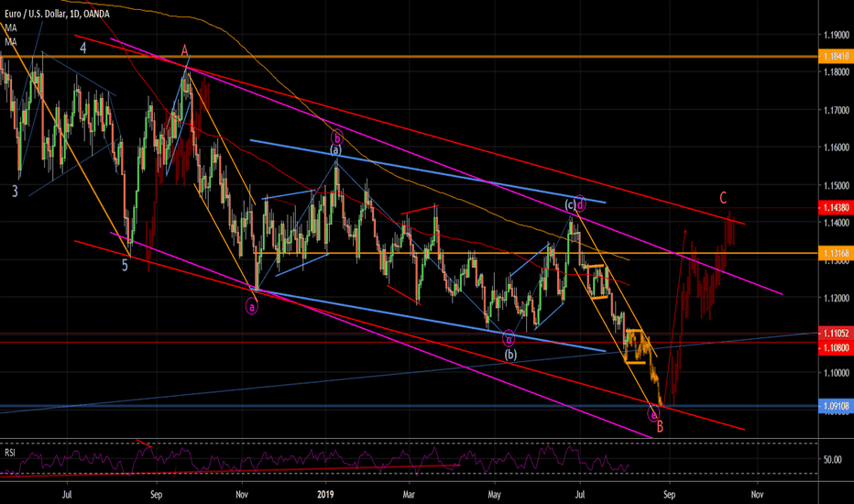854x504 pixels.
Task: Click the RSI indicator label
Action: 10,454
